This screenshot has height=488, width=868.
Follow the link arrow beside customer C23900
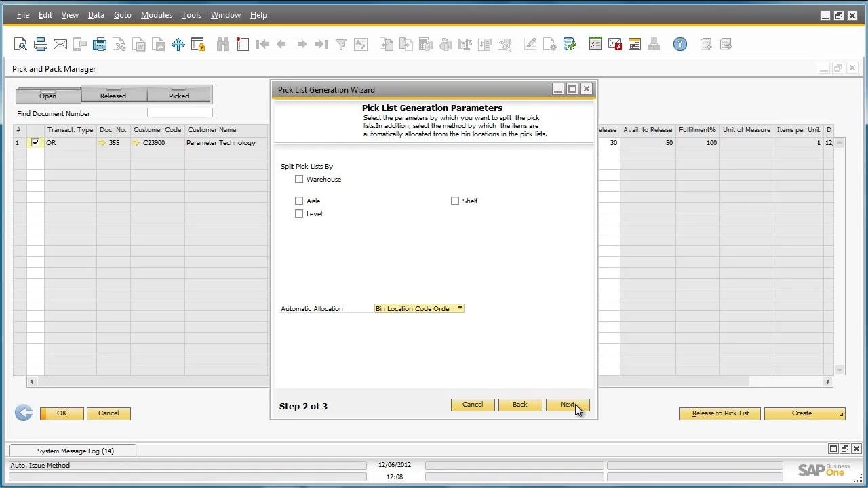pos(135,143)
